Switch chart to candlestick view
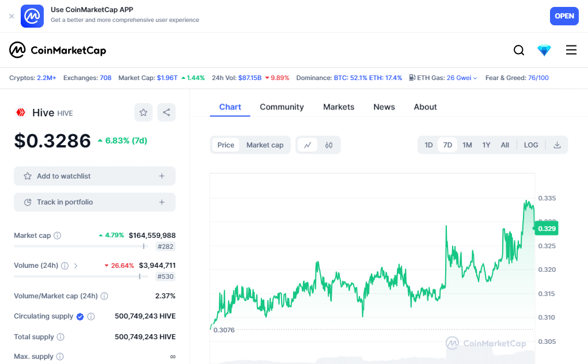 [329, 145]
